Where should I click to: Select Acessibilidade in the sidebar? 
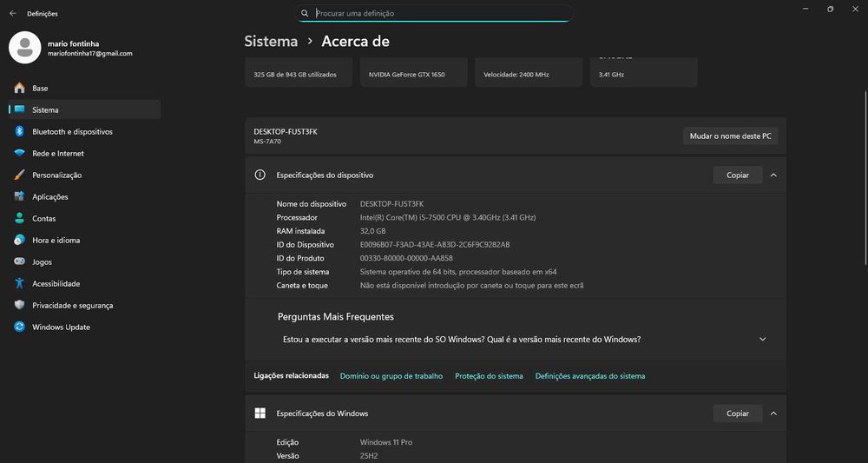tap(85, 283)
